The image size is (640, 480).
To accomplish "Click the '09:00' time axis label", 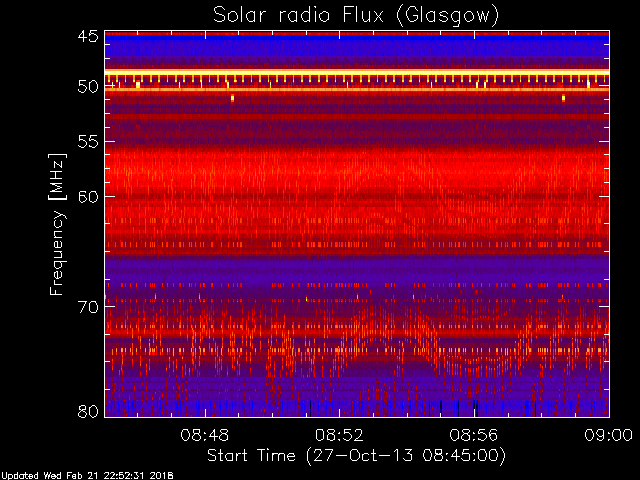I will pos(609,435).
